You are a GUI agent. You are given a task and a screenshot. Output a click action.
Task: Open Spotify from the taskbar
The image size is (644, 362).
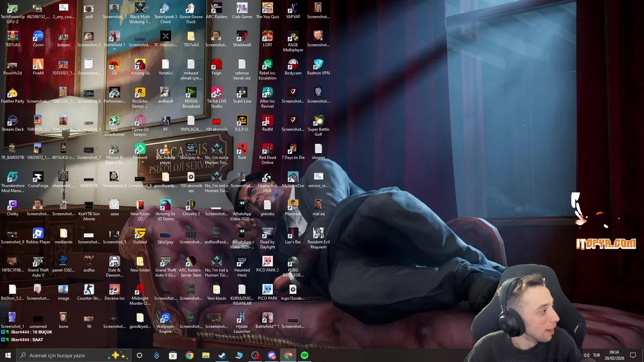click(x=304, y=355)
